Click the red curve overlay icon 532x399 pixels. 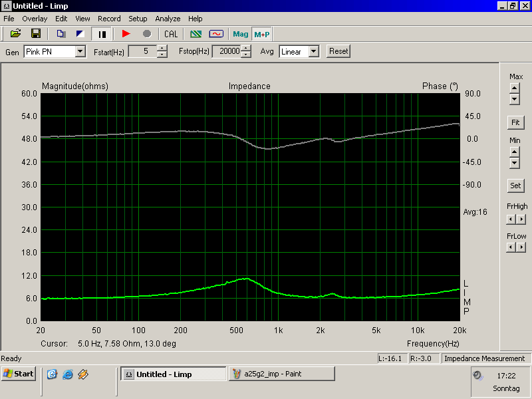pyautogui.click(x=216, y=33)
